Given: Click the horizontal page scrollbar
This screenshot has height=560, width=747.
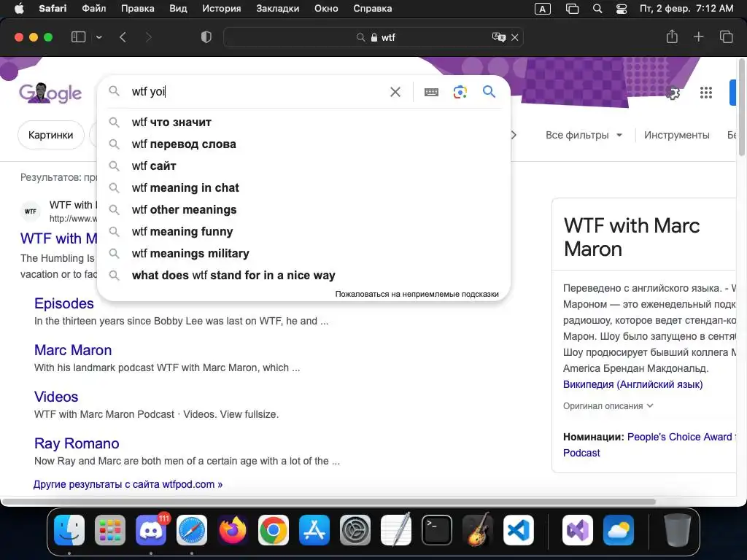Looking at the screenshot, I should 329,502.
